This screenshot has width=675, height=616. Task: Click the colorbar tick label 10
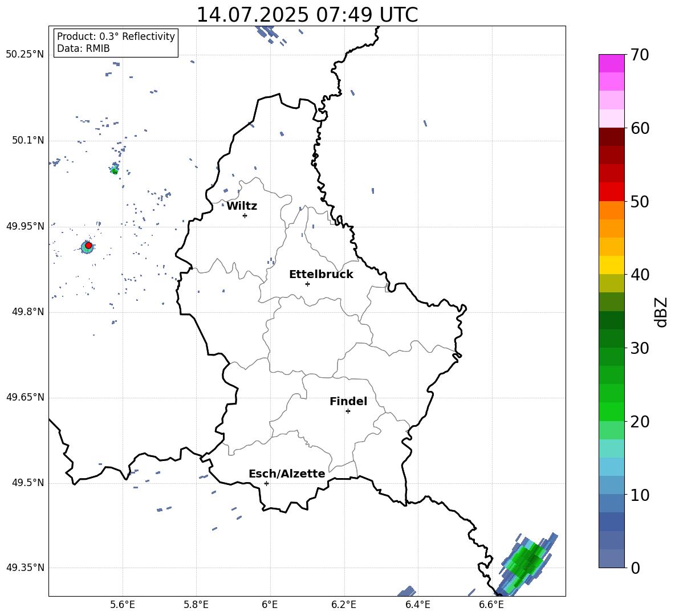click(640, 494)
